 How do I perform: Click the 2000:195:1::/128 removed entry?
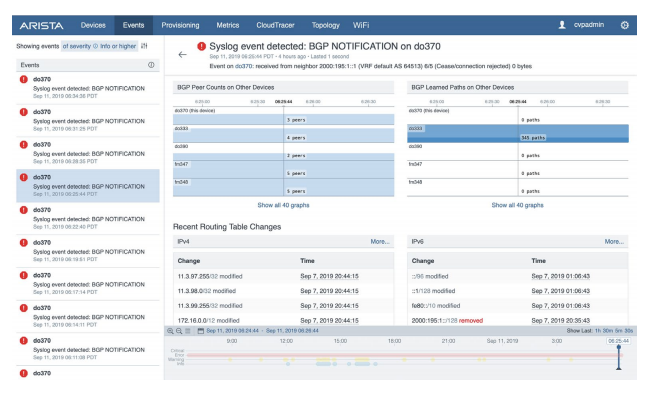click(447, 321)
